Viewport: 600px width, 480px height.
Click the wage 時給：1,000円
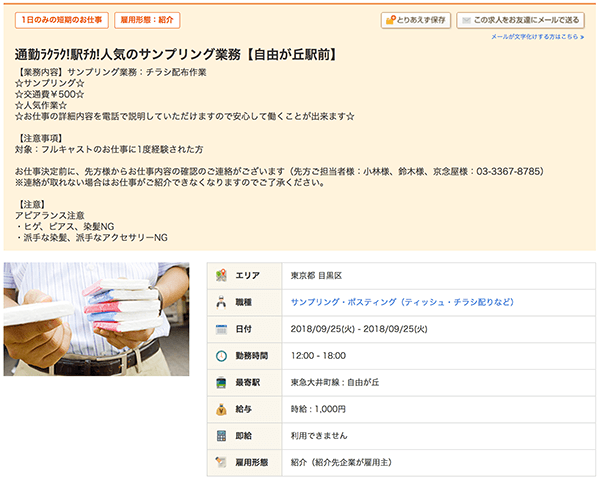(x=318, y=409)
